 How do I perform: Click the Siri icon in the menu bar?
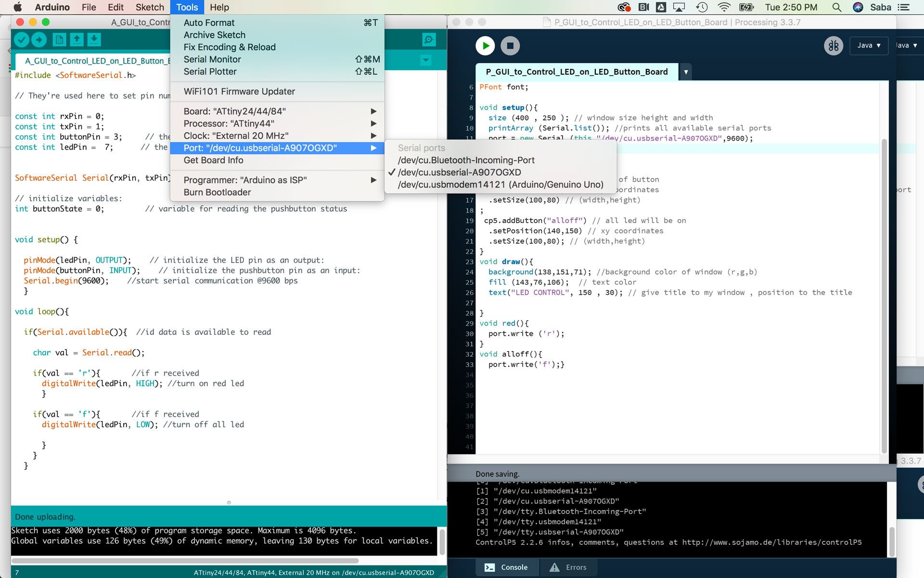click(x=858, y=7)
